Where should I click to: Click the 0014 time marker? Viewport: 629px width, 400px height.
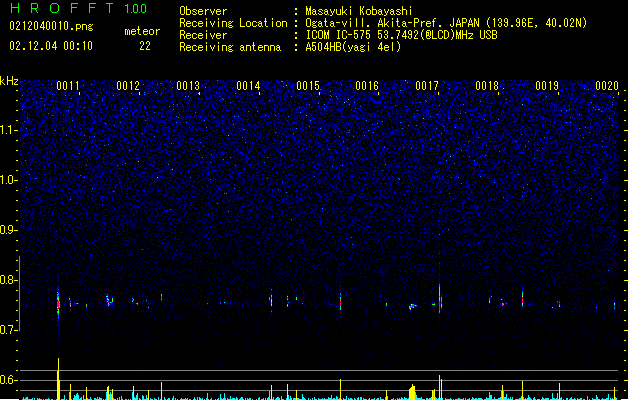[248, 86]
